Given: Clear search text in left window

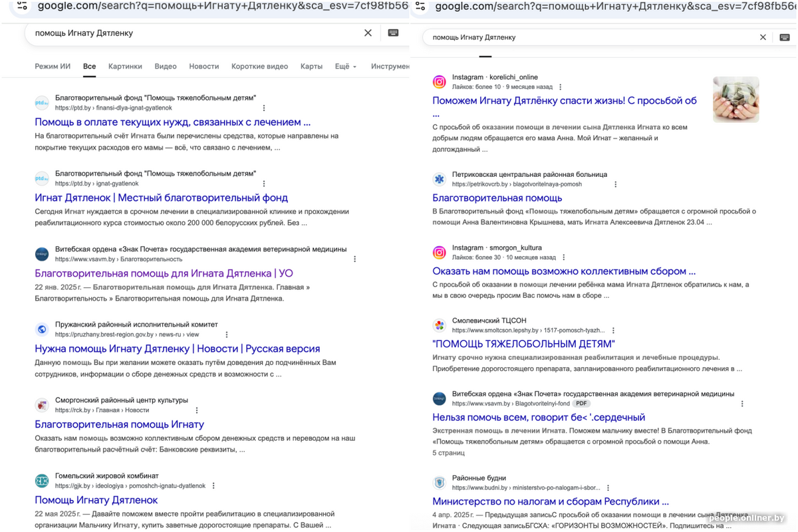Looking at the screenshot, I should tap(368, 33).
